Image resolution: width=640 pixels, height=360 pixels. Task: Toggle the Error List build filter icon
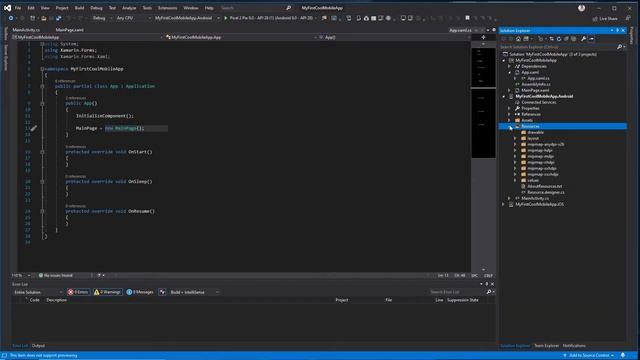point(162,292)
